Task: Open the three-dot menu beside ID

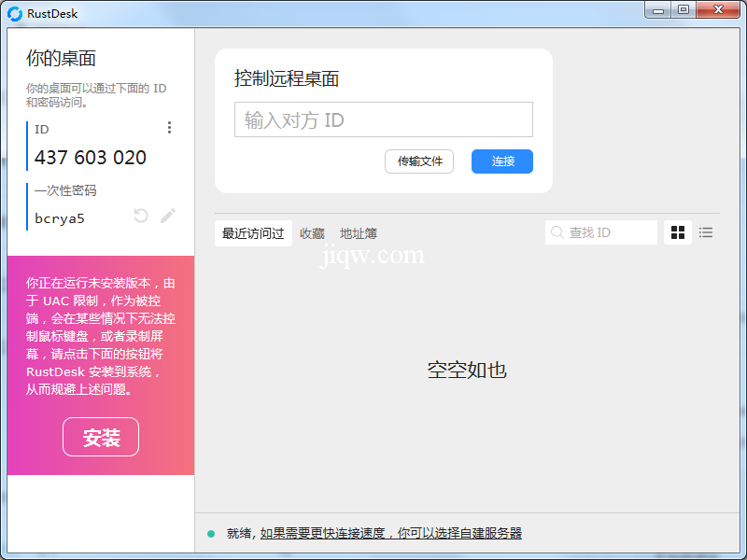Action: [x=169, y=128]
